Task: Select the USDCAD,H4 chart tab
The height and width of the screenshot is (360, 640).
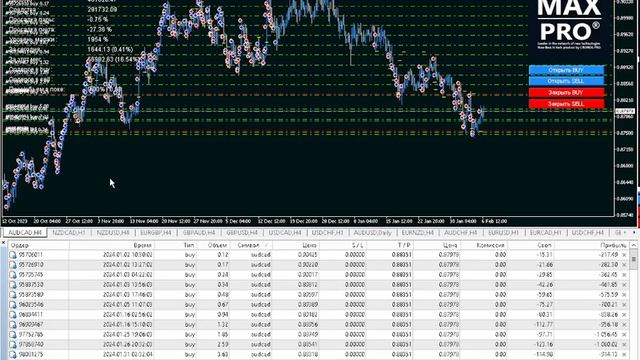Action: [x=285, y=233]
